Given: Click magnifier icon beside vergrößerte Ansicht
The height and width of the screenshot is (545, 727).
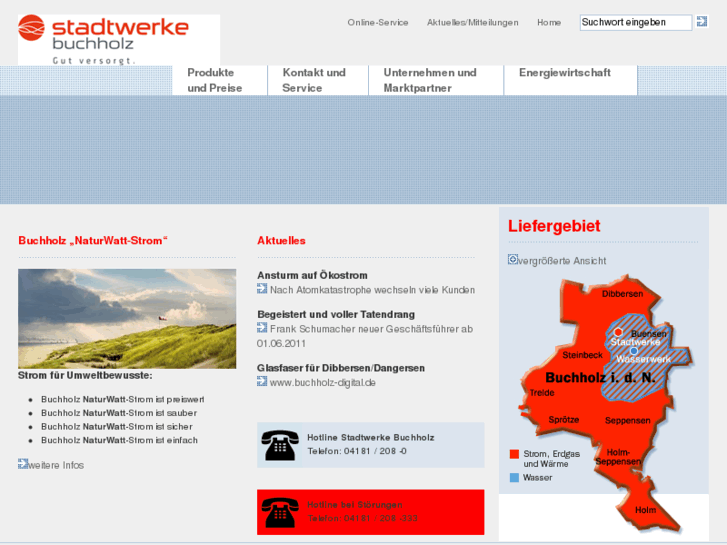Looking at the screenshot, I should pos(513,259).
